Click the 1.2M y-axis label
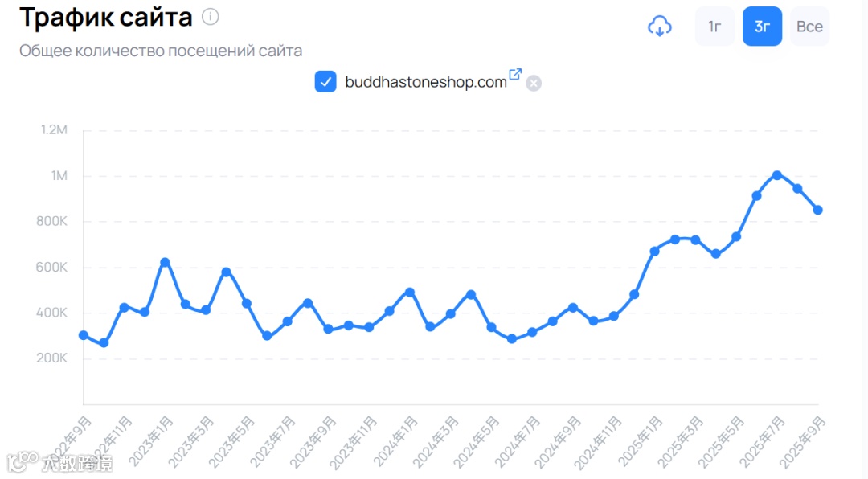The height and width of the screenshot is (479, 868). pyautogui.click(x=54, y=129)
